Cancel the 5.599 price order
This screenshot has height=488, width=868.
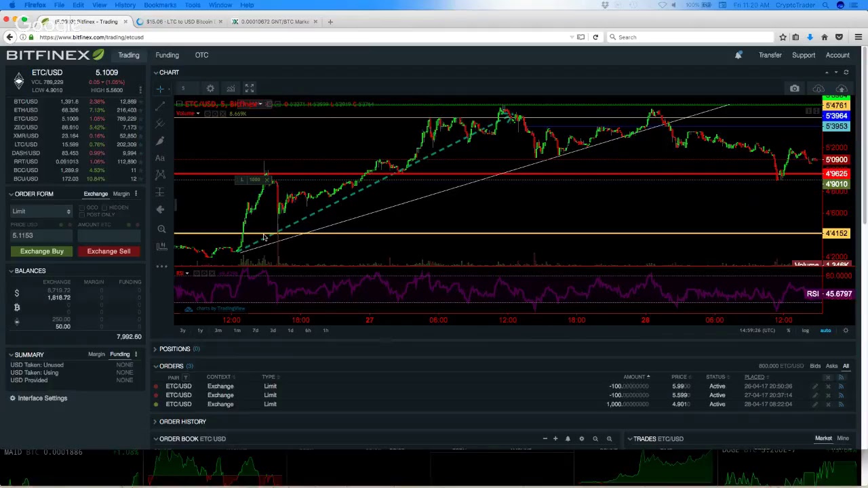tap(828, 395)
